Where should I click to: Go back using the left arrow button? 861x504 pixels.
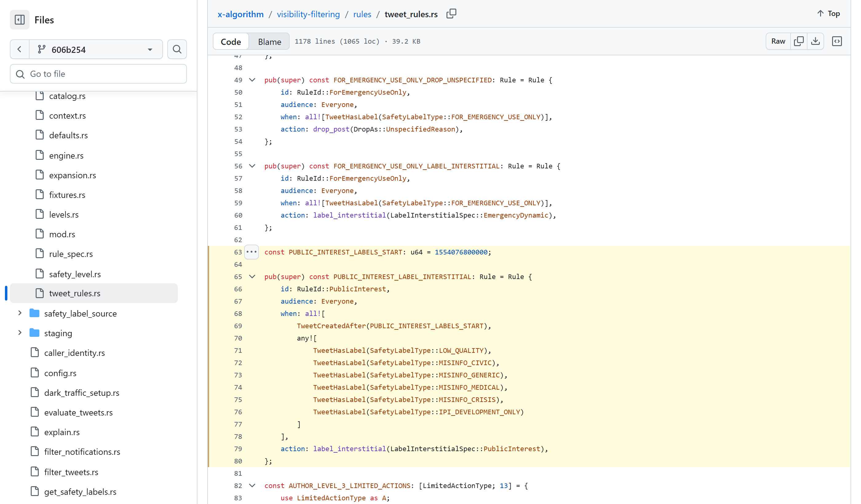tap(20, 49)
